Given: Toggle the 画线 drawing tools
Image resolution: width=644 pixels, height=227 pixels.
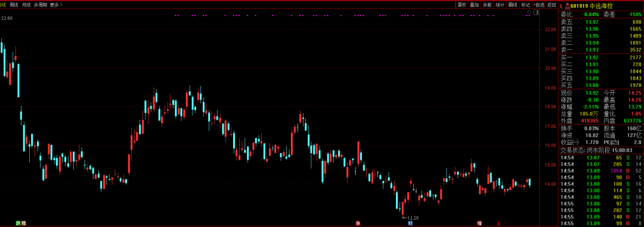Looking at the screenshot, I should (x=513, y=5).
